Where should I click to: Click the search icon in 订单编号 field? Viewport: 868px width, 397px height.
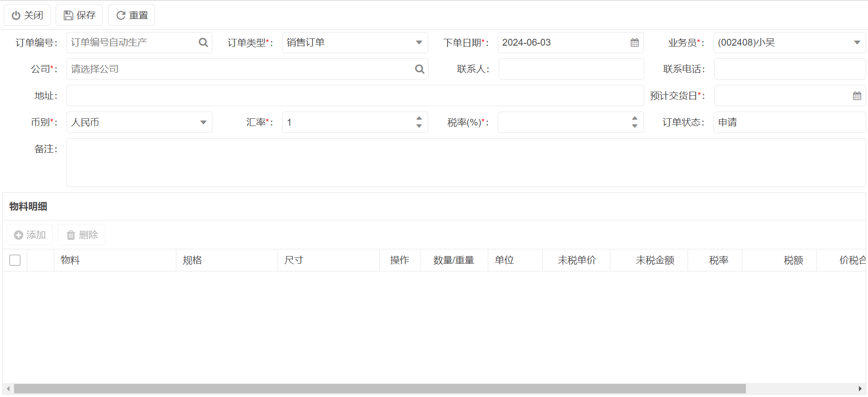pos(203,42)
